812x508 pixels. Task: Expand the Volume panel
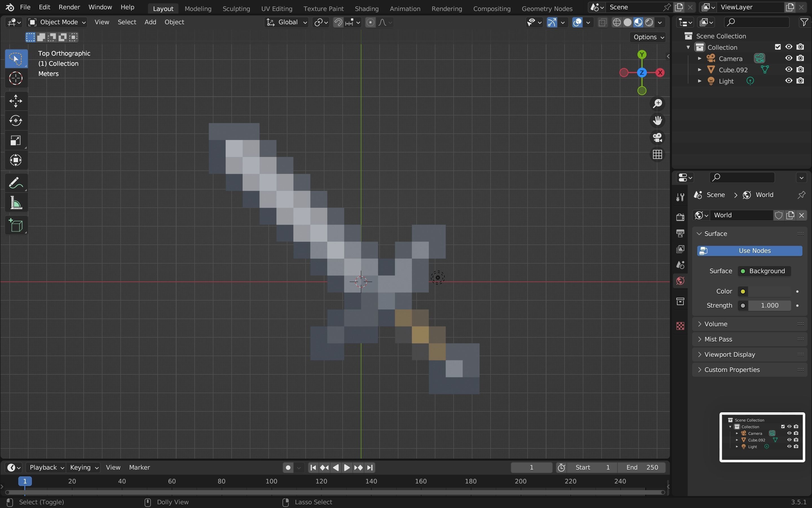pos(750,324)
